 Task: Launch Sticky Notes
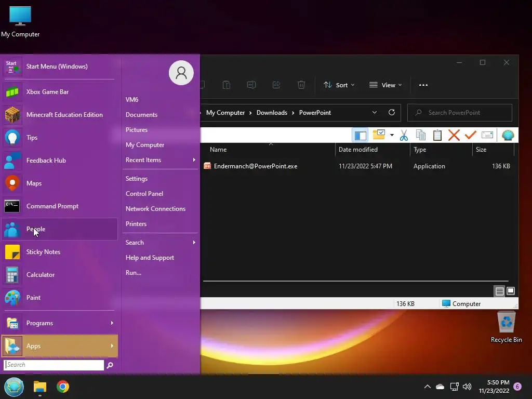[59, 252]
